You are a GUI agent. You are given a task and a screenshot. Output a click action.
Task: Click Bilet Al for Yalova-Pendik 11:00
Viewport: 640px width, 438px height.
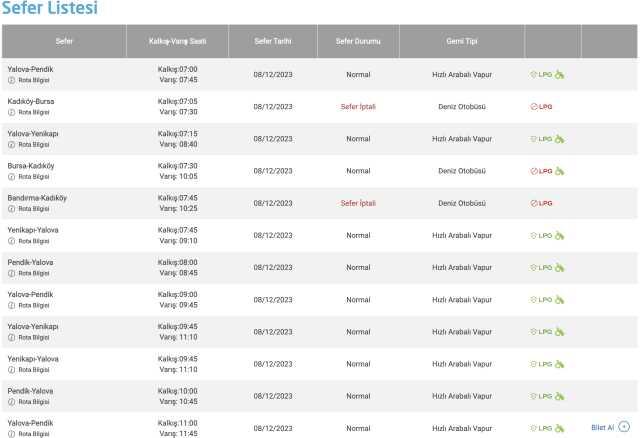602,427
